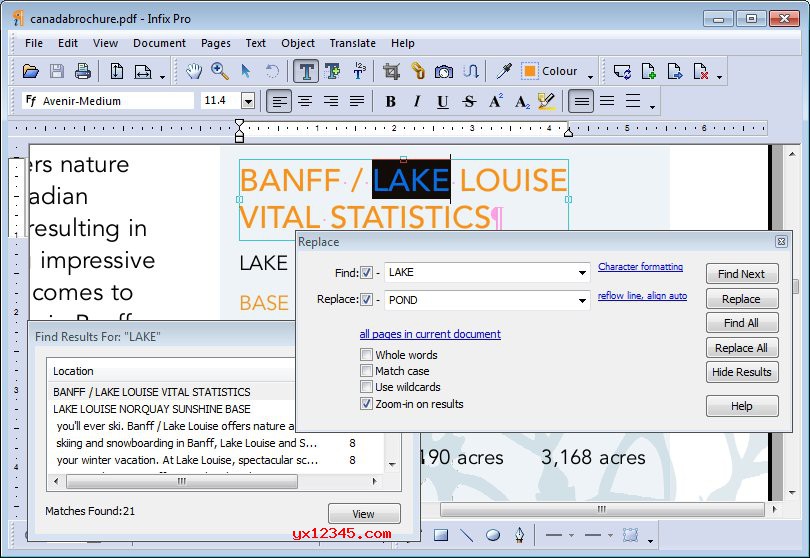Click the camera snapshot icon
Screen dimensions: 810x558
(444, 71)
